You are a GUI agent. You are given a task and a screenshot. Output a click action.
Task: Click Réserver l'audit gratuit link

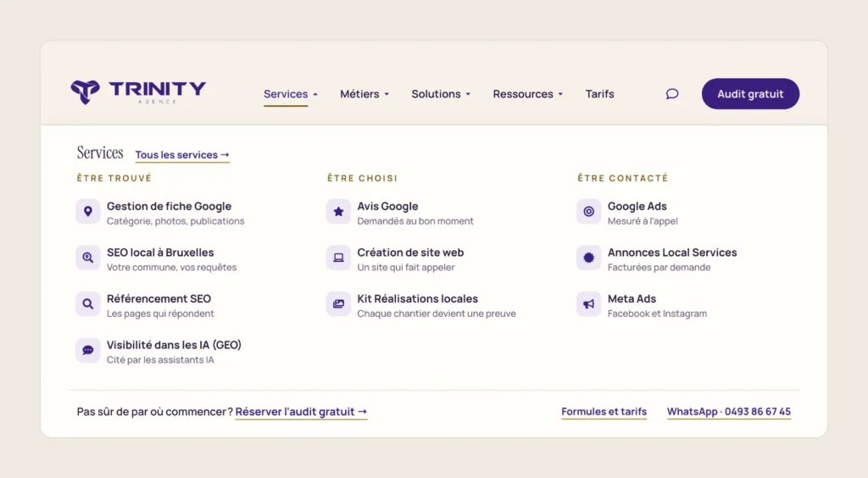[x=301, y=412]
